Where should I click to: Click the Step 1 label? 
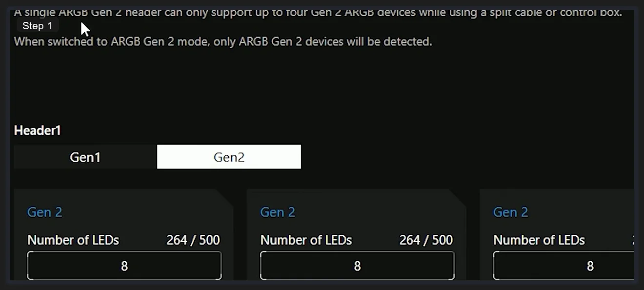(37, 26)
